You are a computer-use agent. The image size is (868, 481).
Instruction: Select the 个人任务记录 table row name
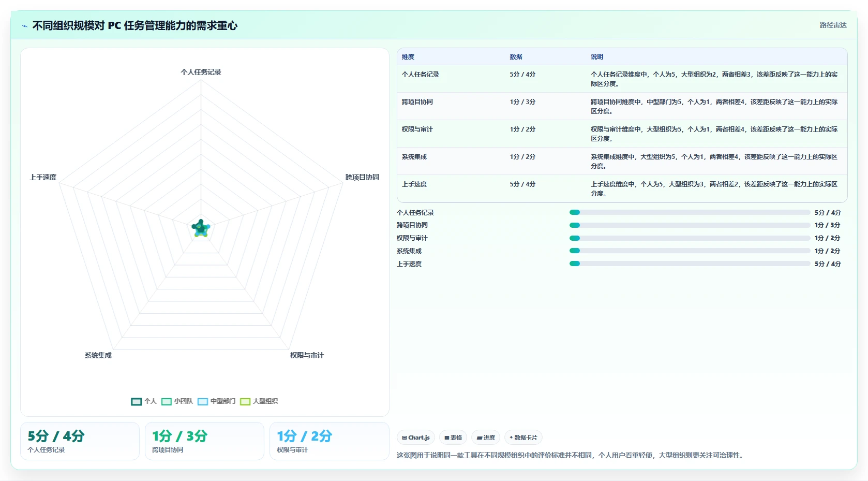(x=421, y=75)
